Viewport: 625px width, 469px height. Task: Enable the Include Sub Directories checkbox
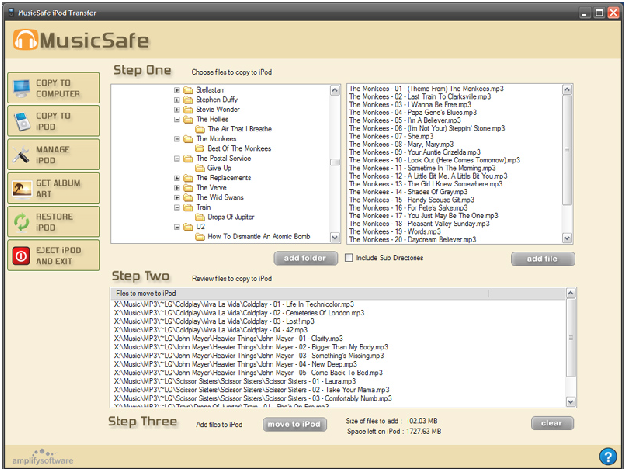coord(349,258)
